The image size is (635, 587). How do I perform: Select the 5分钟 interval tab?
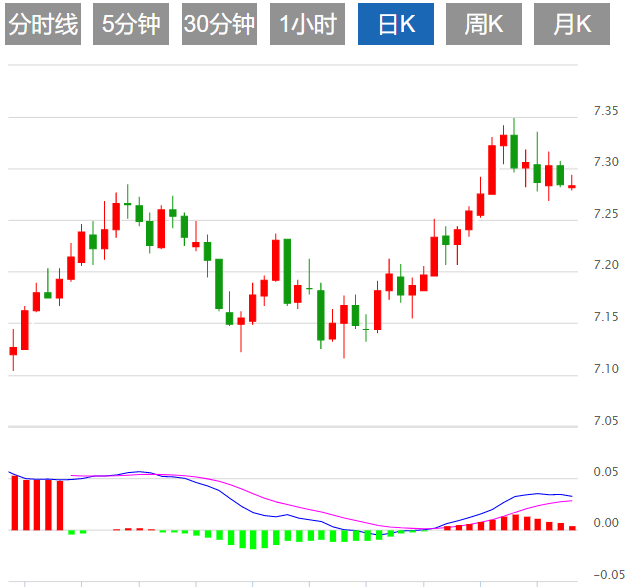pos(131,24)
